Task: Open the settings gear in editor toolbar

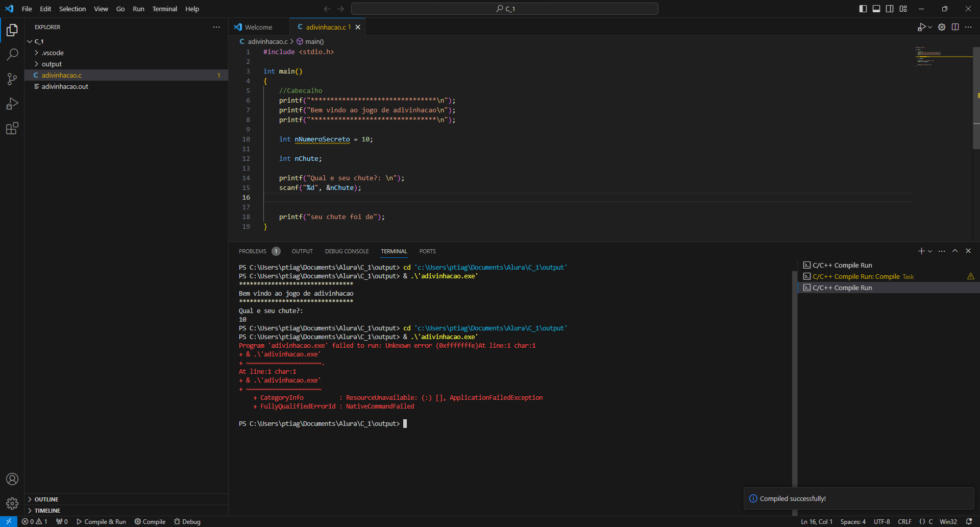Action: (942, 27)
